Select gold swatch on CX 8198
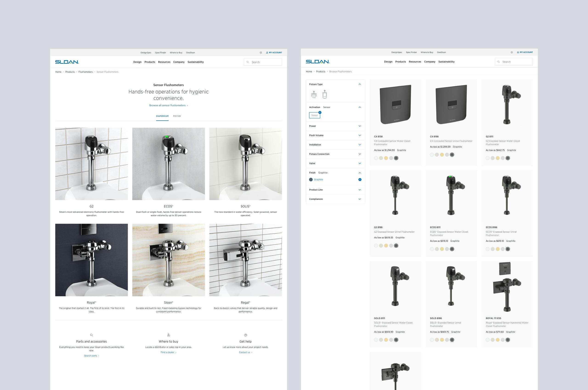The width and height of the screenshot is (588, 390). (x=442, y=155)
